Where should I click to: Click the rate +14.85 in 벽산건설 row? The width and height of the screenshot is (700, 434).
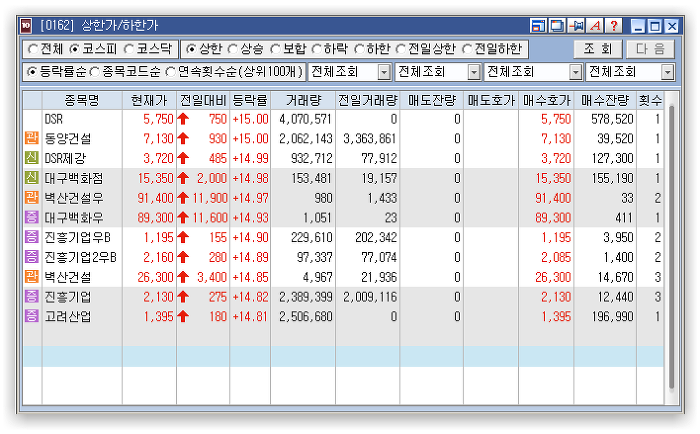tap(250, 277)
